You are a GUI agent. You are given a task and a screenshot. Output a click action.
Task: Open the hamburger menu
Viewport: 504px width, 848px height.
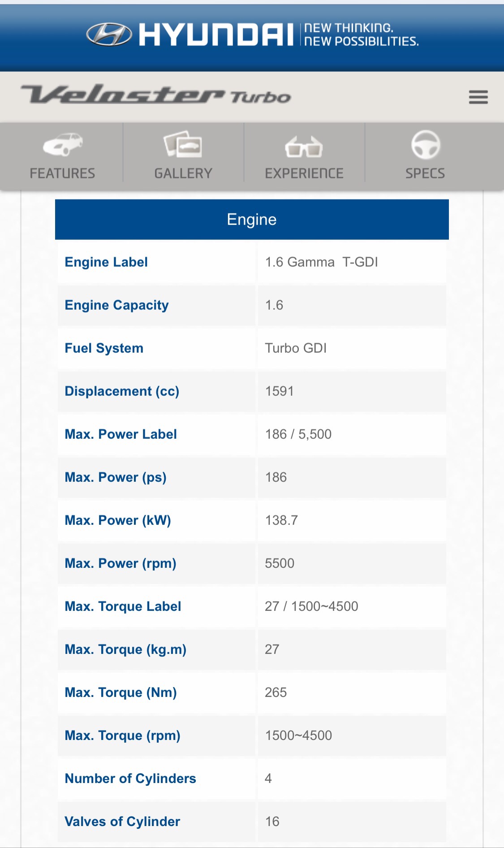coord(478,97)
